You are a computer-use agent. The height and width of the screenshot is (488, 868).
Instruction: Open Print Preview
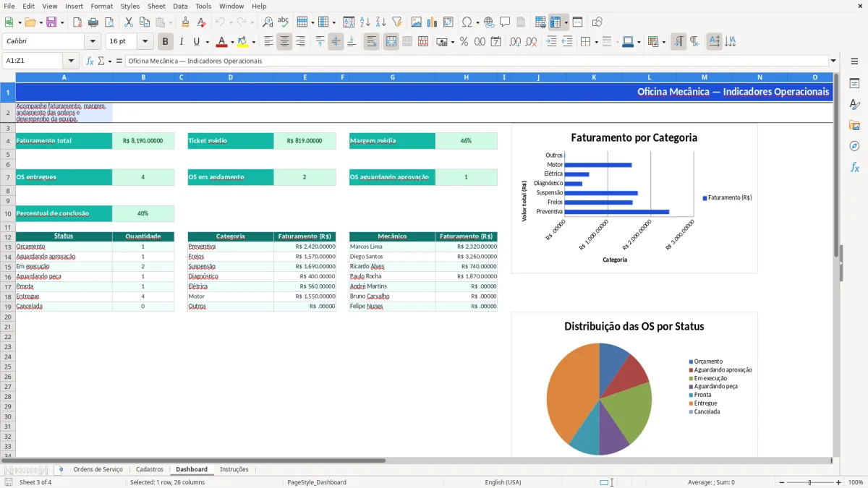109,22
